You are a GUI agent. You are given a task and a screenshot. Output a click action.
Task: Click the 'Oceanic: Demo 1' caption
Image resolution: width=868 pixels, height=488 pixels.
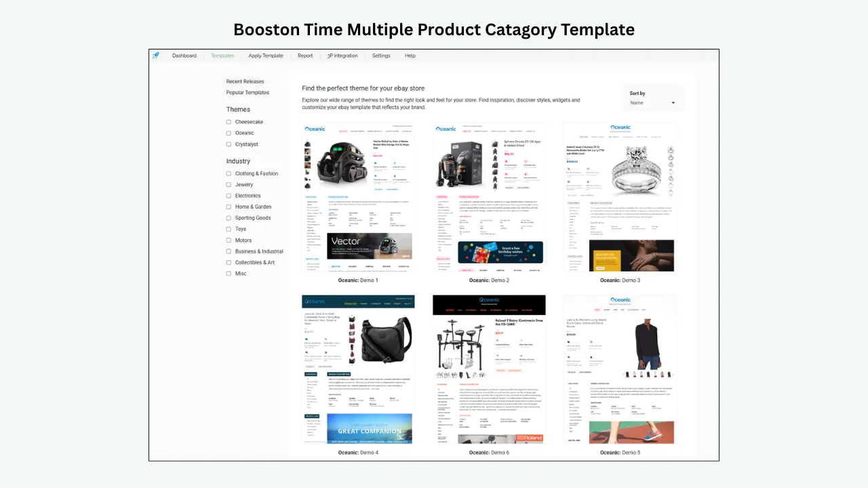(x=358, y=280)
